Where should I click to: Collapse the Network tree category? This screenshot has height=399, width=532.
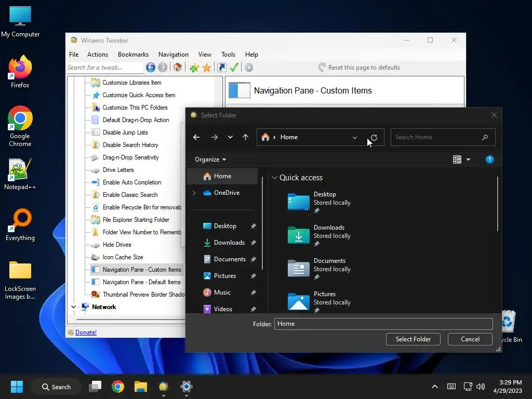74,307
